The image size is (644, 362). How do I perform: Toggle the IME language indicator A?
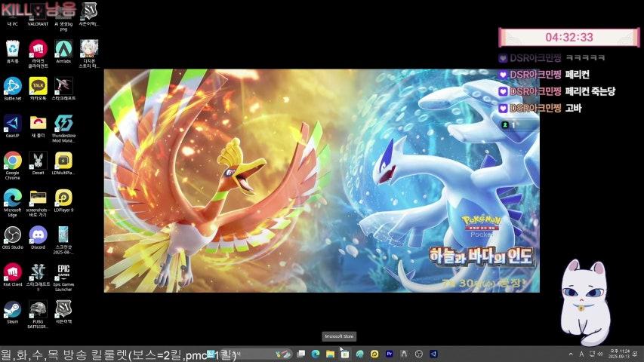coord(581,354)
